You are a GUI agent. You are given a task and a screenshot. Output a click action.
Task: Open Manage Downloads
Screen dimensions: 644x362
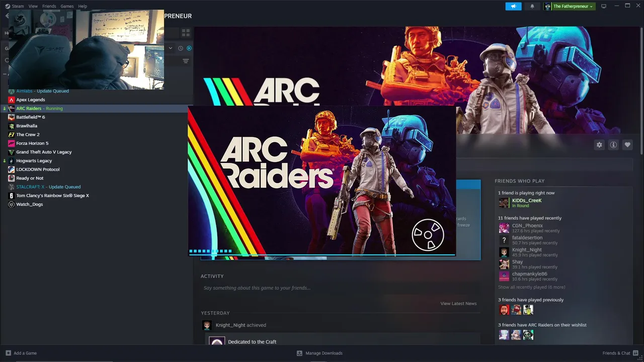coord(319,353)
